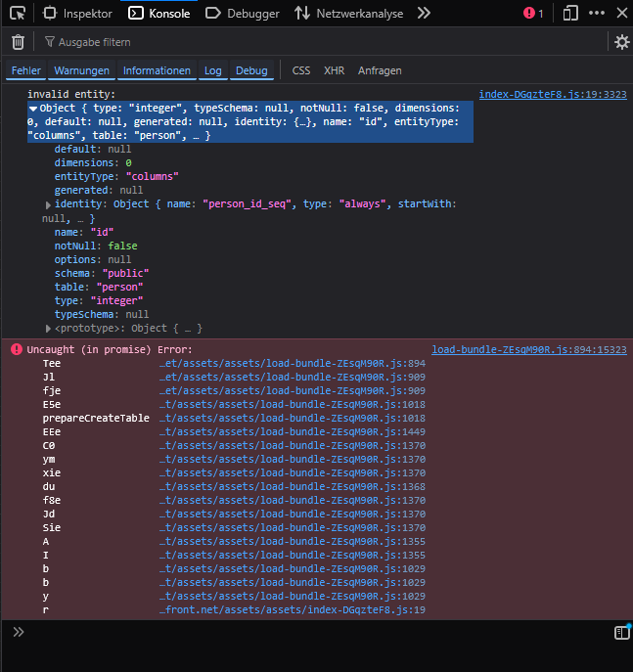Click the invalid entity: log message
This screenshot has height=672, width=633.
[71, 94]
